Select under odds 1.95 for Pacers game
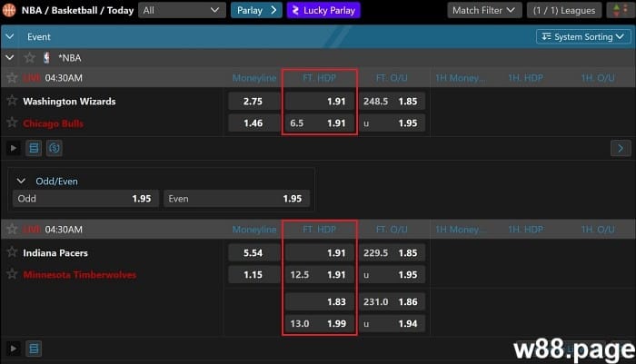 (x=392, y=275)
